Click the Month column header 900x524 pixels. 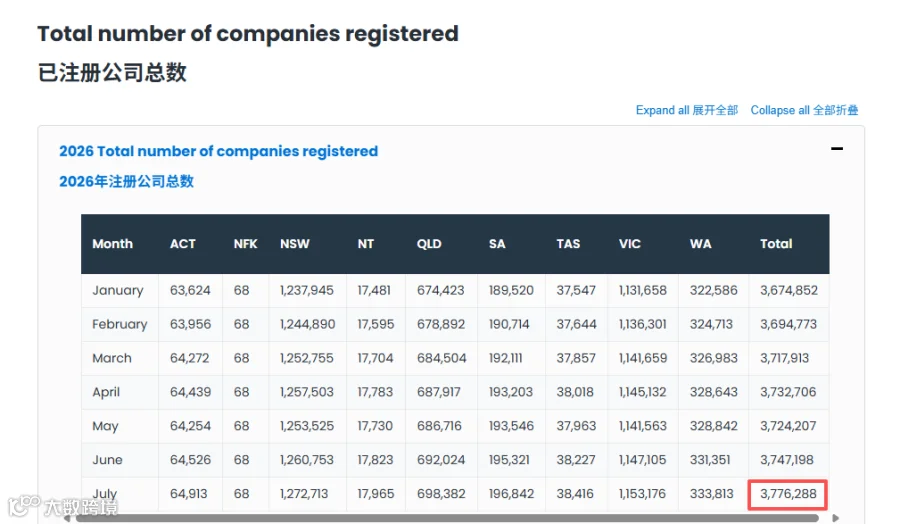(x=112, y=244)
